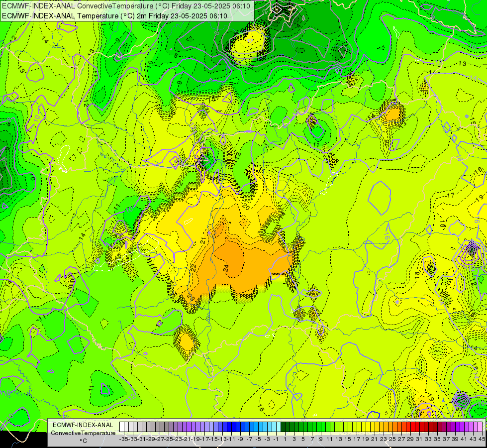Screen dimensions: 487x448
Task: Pick the dark green legend swatch above 1
Action: pyautogui.click(x=283, y=427)
